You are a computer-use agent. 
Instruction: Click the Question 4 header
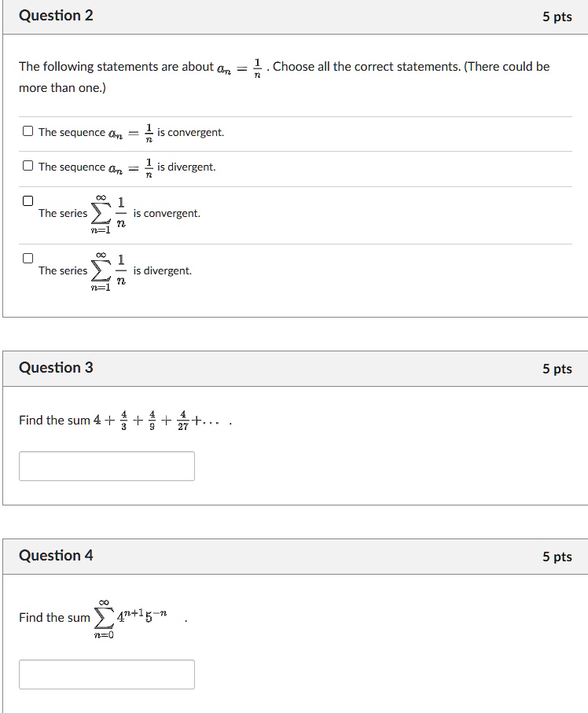(54, 555)
